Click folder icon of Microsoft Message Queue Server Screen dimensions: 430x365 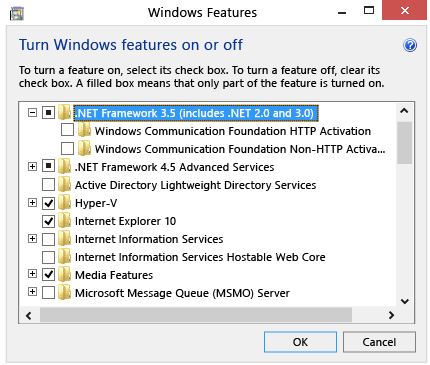click(64, 293)
